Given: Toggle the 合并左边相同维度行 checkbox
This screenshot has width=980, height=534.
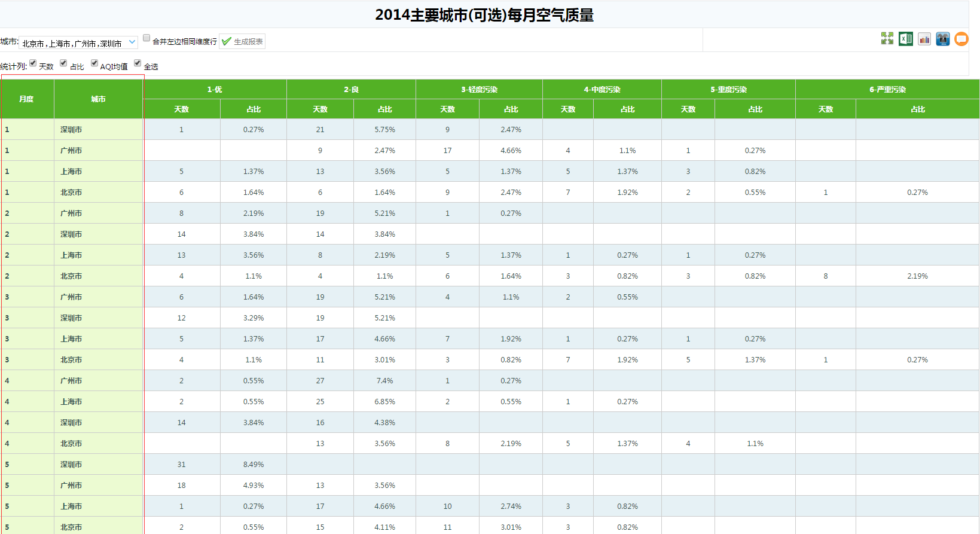Looking at the screenshot, I should click(x=146, y=38).
